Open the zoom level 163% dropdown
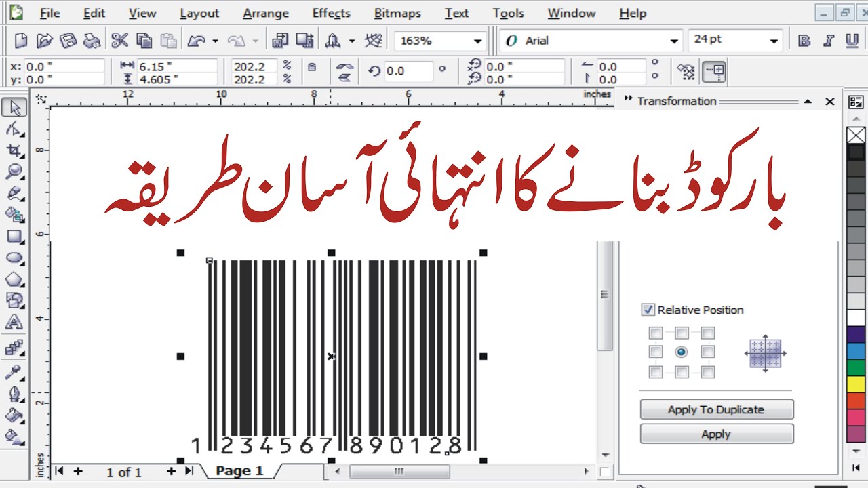868x488 pixels. click(x=478, y=41)
